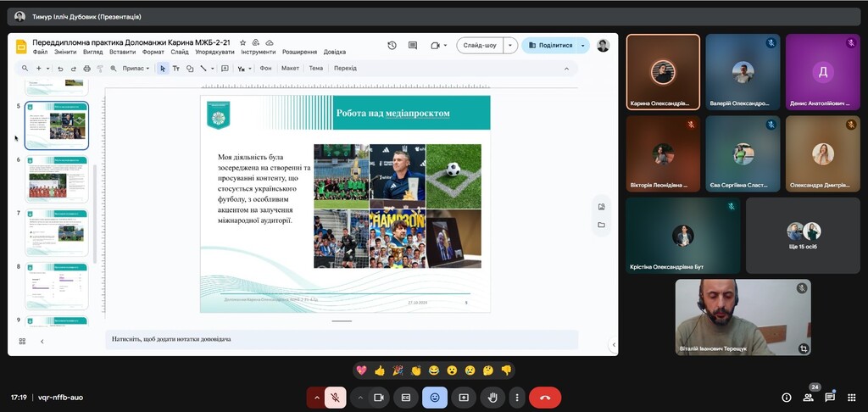Open the version history clock icon

point(392,46)
